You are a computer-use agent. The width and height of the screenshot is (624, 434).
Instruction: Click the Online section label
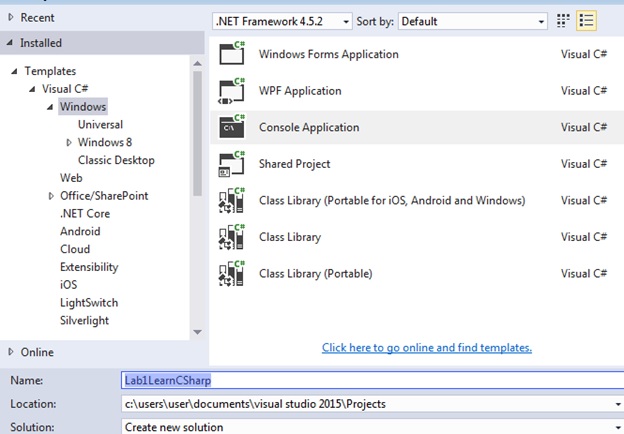pyautogui.click(x=37, y=352)
